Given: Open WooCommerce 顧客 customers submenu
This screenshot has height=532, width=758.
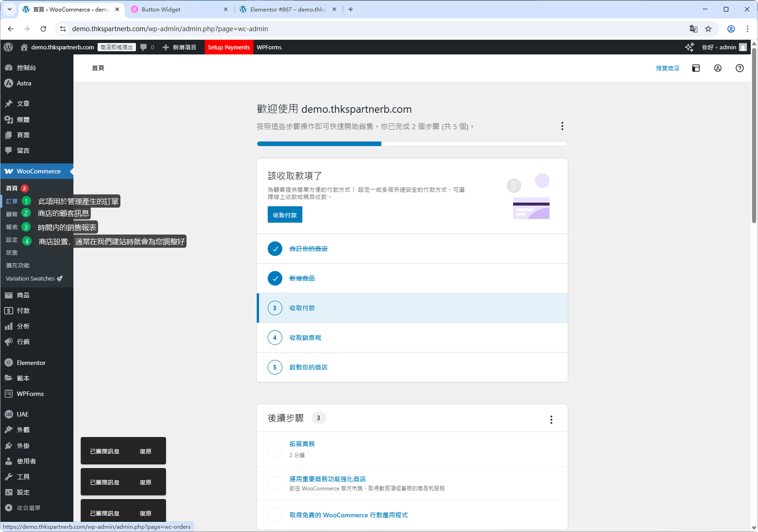Looking at the screenshot, I should pyautogui.click(x=12, y=214).
